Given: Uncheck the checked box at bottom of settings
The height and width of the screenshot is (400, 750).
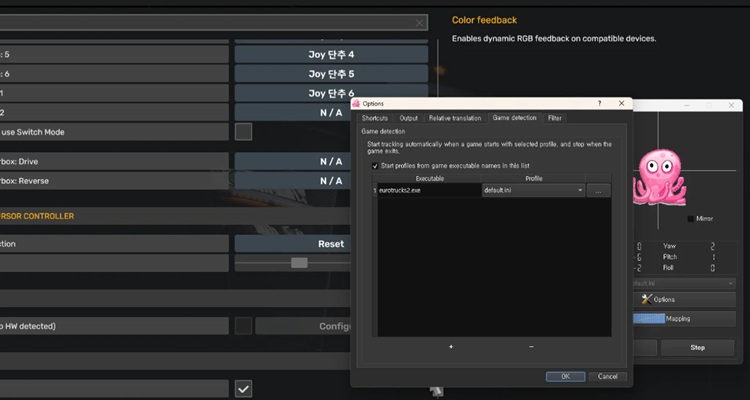Looking at the screenshot, I should [243, 389].
